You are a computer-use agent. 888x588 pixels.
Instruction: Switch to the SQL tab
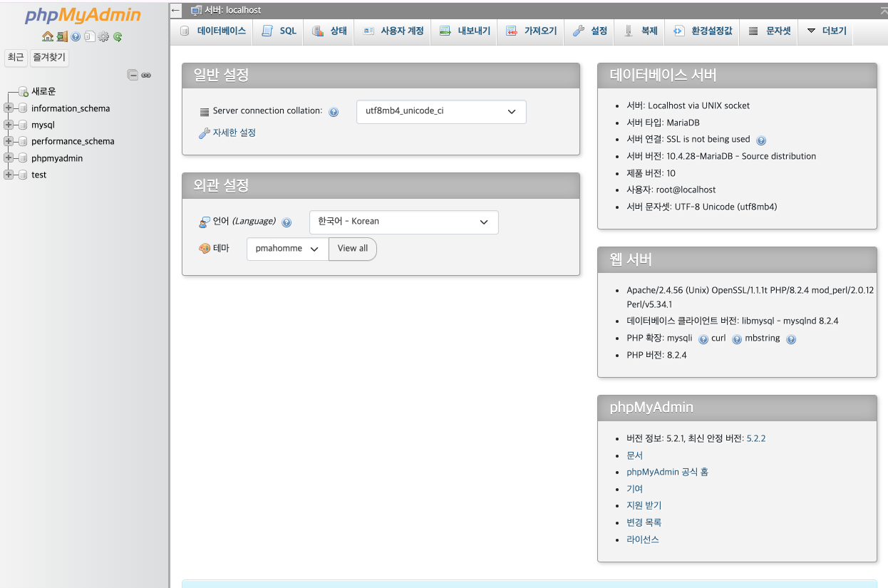[x=279, y=31]
